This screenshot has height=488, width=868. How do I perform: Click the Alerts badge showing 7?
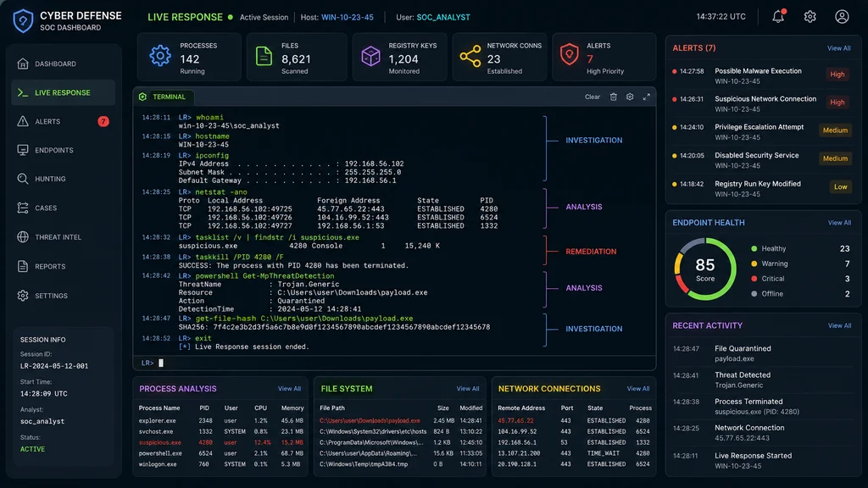[x=103, y=121]
